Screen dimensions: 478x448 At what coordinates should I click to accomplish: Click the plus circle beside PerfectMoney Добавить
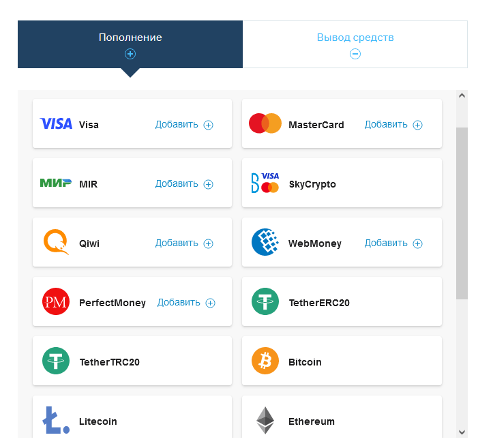211,303
